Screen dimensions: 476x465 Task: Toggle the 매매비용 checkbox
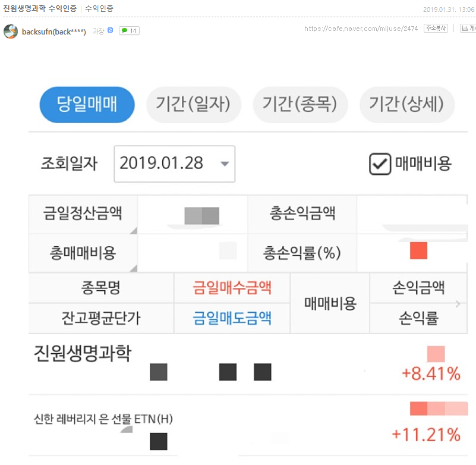click(x=380, y=164)
